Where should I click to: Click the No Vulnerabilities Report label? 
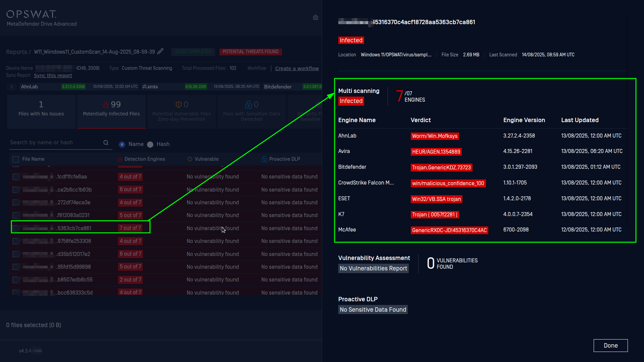point(373,268)
